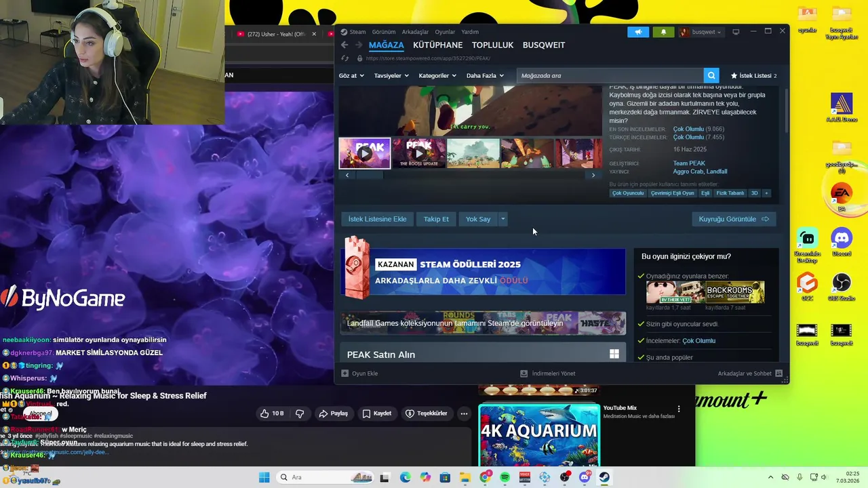Advance media strip with right arrow
Image resolution: width=868 pixels, height=488 pixels.
pyautogui.click(x=593, y=175)
